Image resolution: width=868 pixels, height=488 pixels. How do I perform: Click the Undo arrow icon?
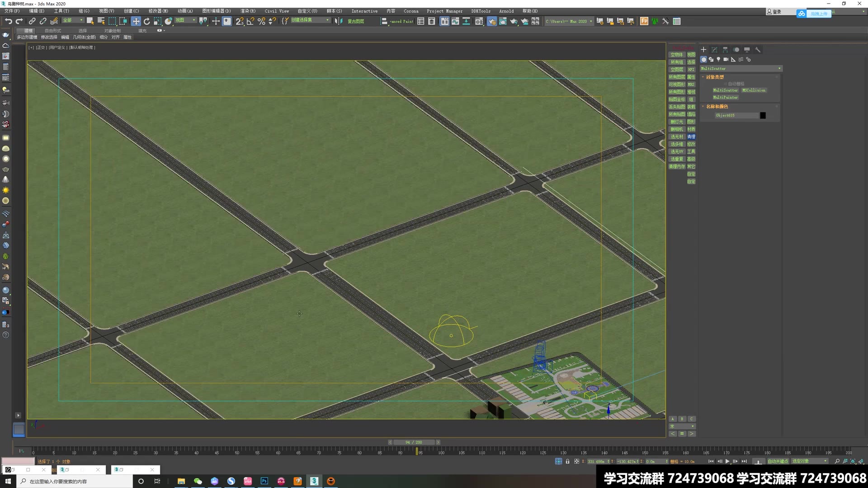click(8, 21)
